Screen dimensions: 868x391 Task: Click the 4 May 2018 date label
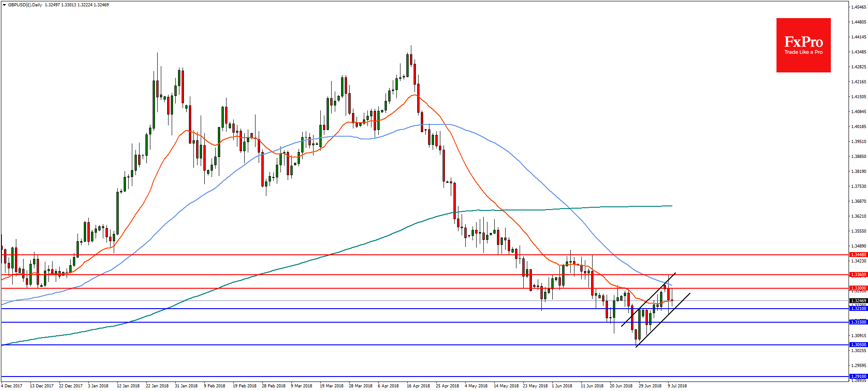click(x=476, y=386)
